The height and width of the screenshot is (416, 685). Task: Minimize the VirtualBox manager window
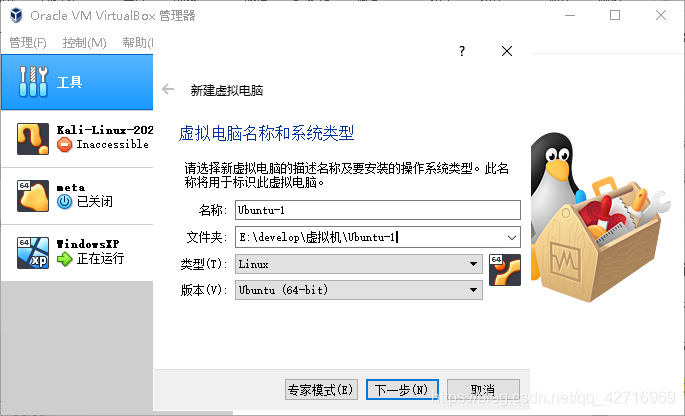(x=570, y=15)
